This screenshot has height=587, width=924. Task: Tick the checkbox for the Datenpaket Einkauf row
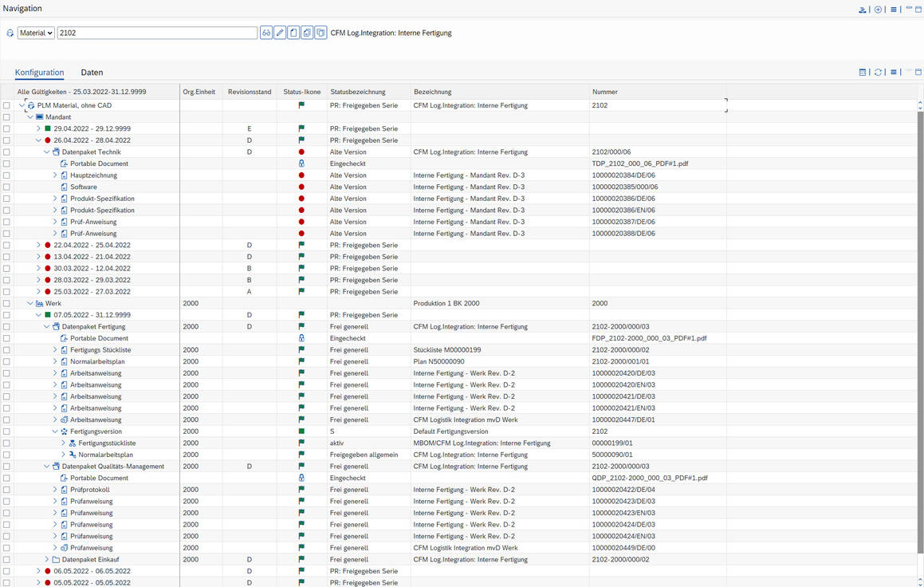pos(6,559)
